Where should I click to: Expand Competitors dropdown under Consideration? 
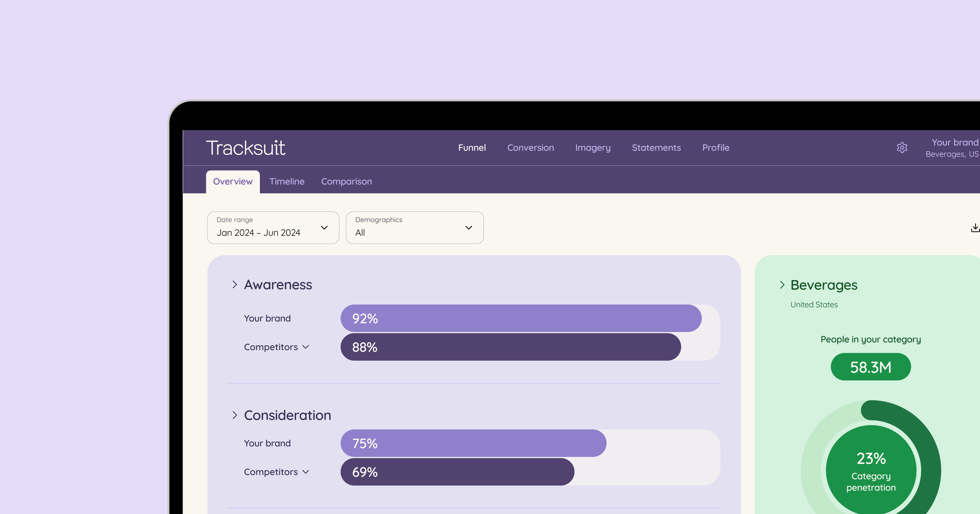point(277,472)
